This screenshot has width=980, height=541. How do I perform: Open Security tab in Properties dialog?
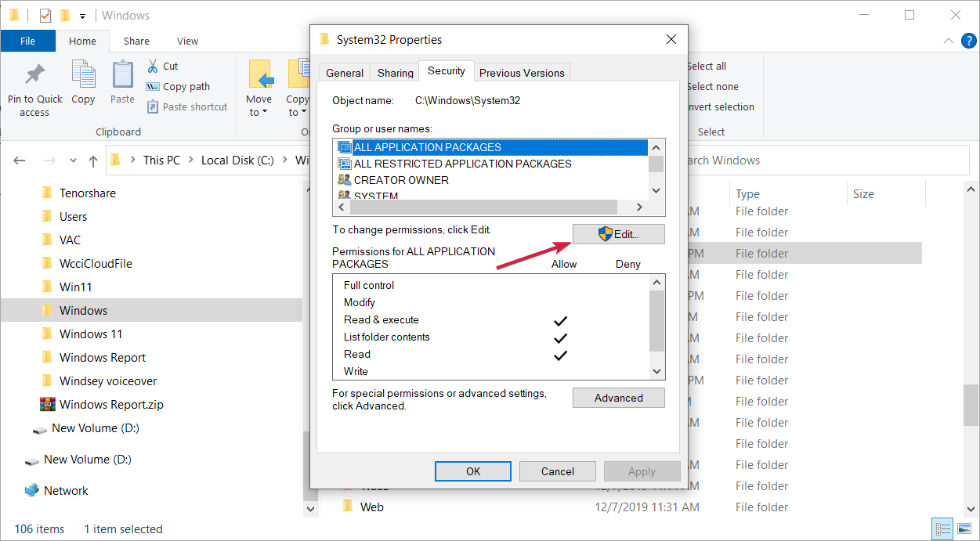pyautogui.click(x=447, y=70)
